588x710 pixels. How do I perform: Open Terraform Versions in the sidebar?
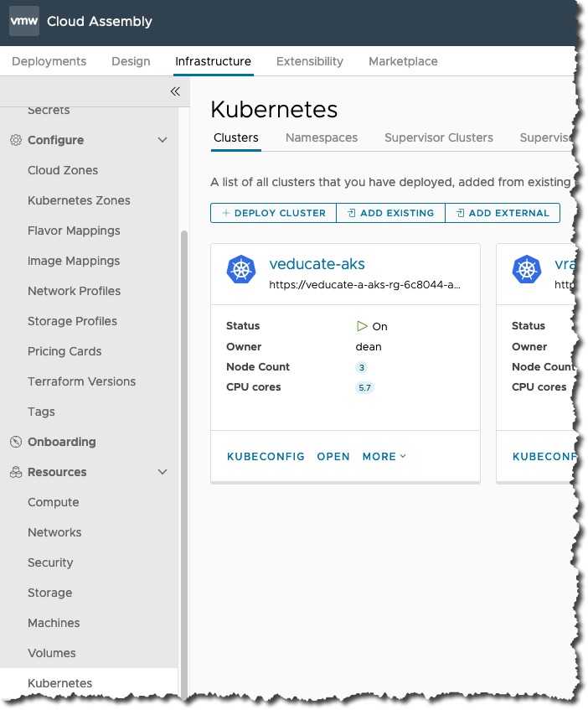click(x=81, y=381)
